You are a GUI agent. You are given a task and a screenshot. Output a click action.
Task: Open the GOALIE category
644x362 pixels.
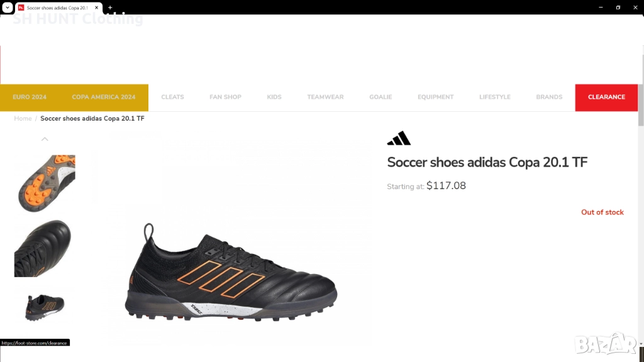point(380,97)
